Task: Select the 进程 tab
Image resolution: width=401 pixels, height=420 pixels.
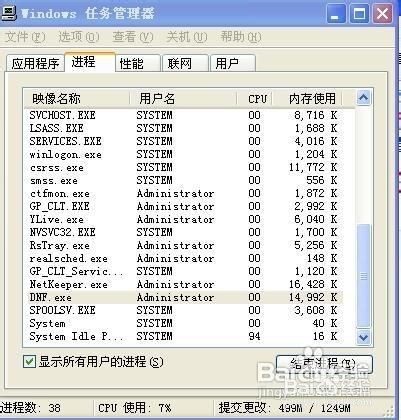Action: 90,62
